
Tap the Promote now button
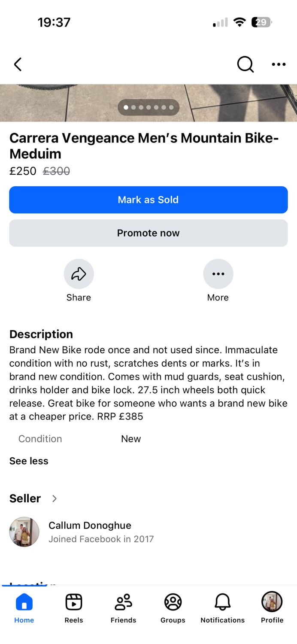(148, 233)
